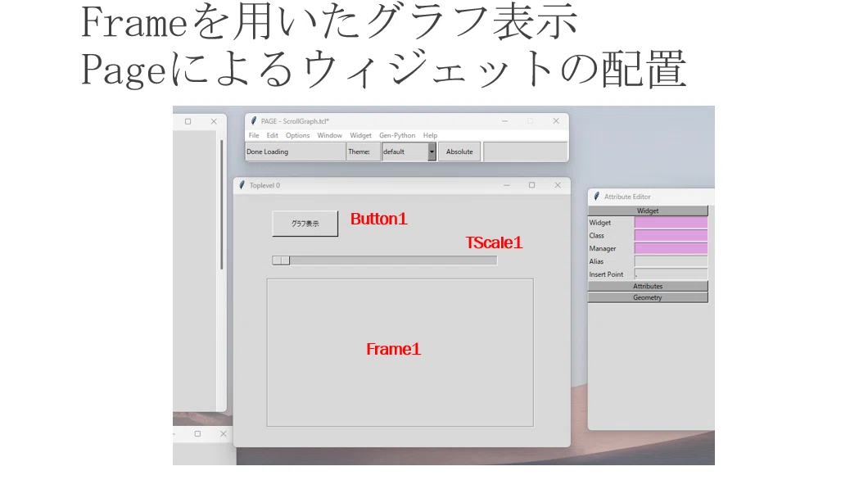The height and width of the screenshot is (480, 868).
Task: Click the pink Widget value field
Action: (671, 223)
